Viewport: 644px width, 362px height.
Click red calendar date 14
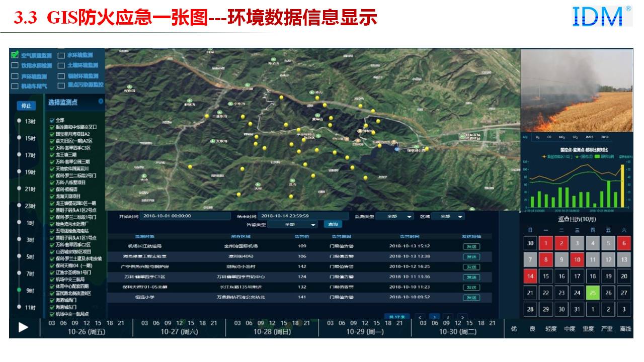click(x=530, y=276)
